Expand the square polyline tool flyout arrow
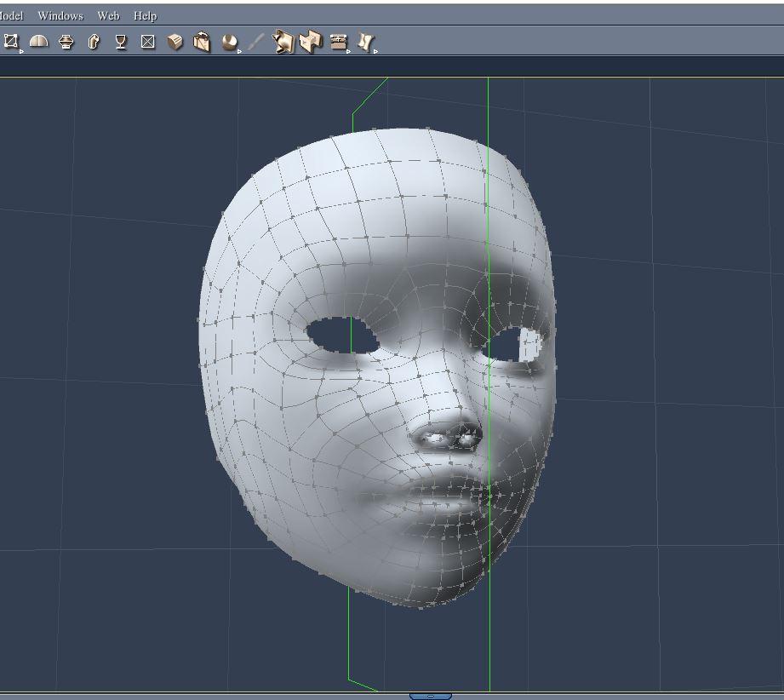 [x=21, y=51]
